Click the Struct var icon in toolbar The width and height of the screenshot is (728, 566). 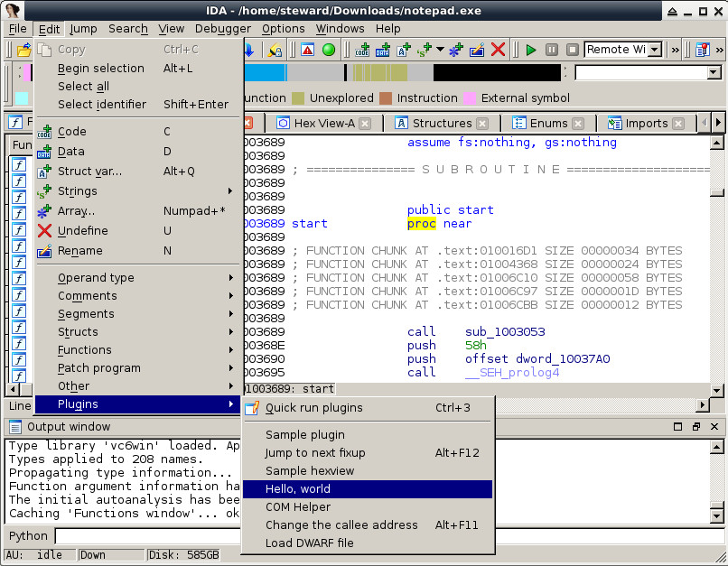(404, 50)
